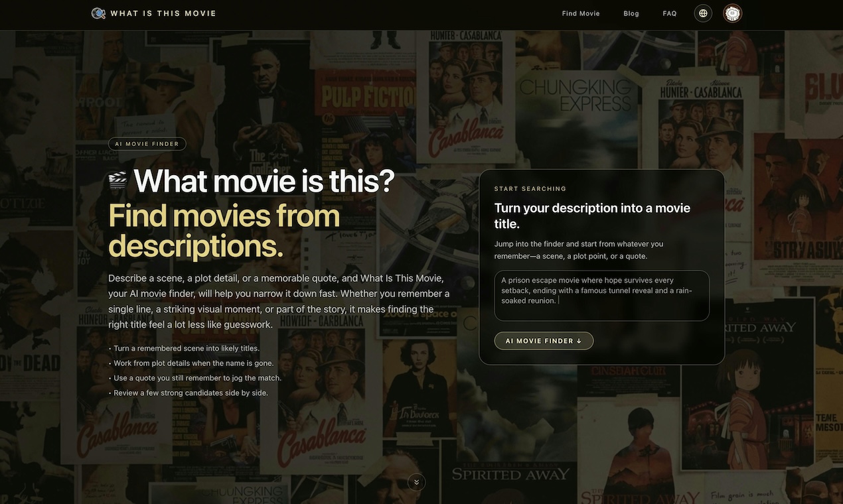Click the Spirited Away poster at the bottom center
Image resolution: width=843 pixels, height=504 pixels.
[x=511, y=474]
